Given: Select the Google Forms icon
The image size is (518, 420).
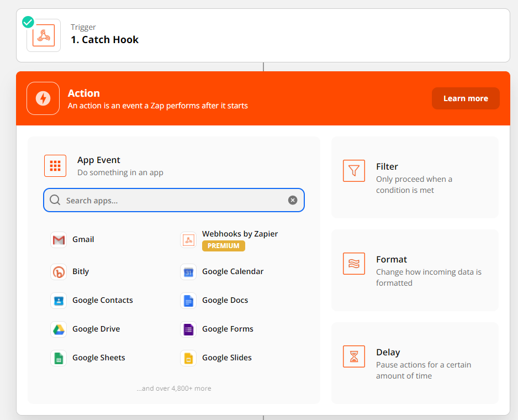Looking at the screenshot, I should click(188, 329).
